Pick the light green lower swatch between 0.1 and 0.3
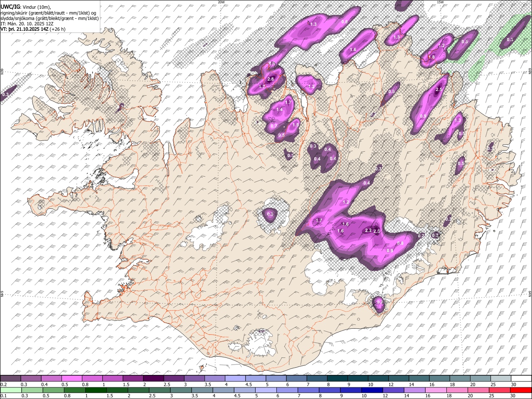Screen dimensions: 532x399 11,390
